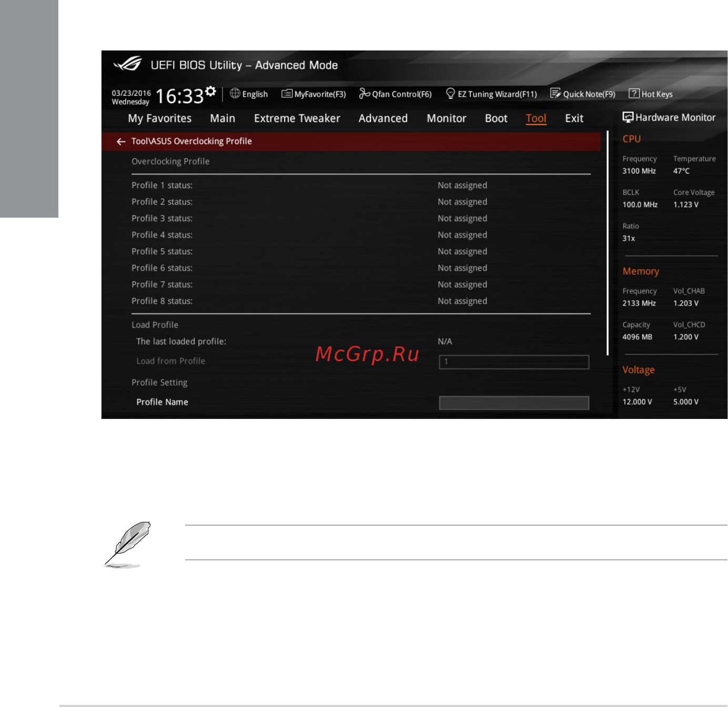The height and width of the screenshot is (707, 728).
Task: Click the Hot Keys question mark icon
Action: pos(634,94)
